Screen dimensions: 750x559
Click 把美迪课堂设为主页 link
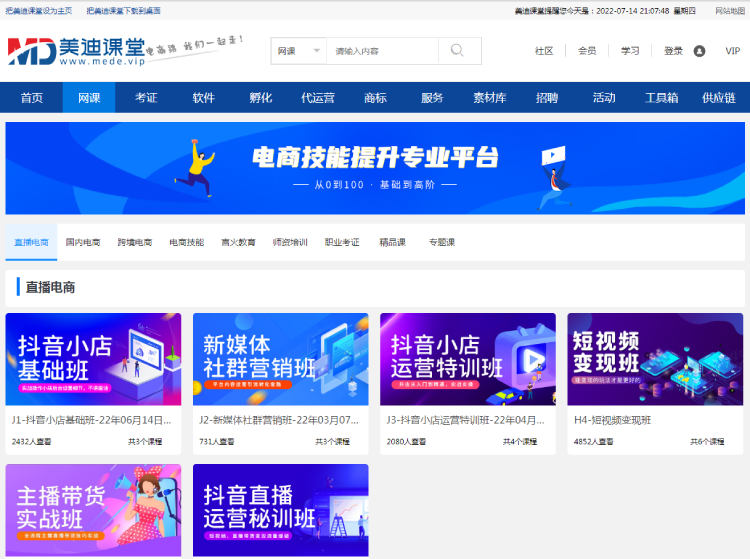pos(39,11)
